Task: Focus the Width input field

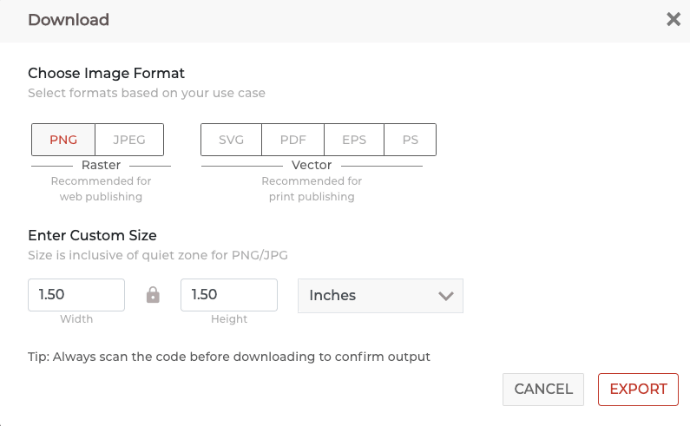Action: coord(76,294)
